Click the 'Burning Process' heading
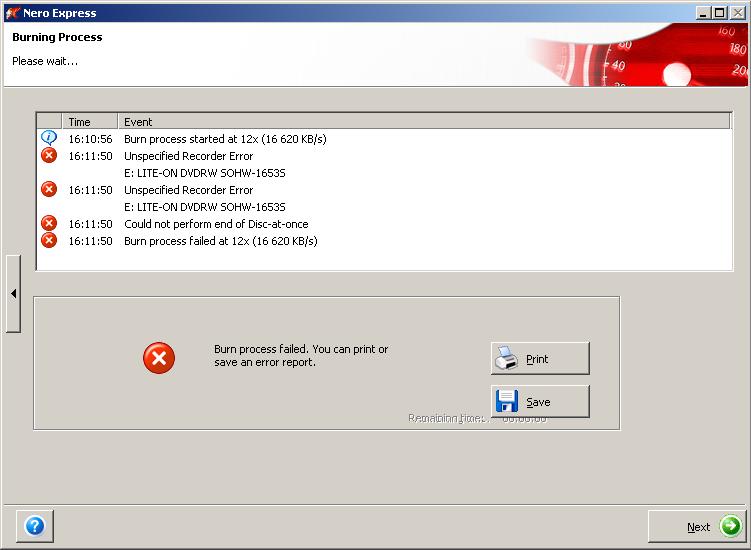 [x=57, y=37]
